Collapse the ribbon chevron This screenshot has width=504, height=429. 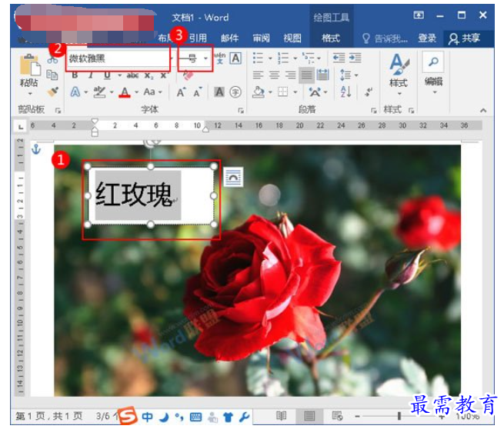482,110
